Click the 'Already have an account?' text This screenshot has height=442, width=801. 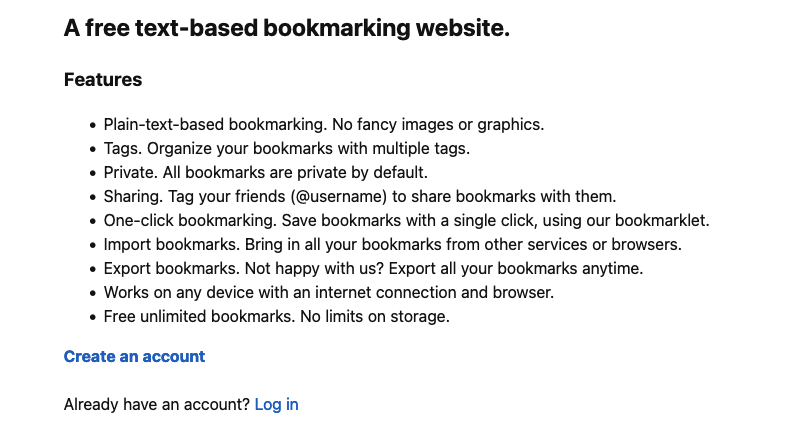click(157, 405)
